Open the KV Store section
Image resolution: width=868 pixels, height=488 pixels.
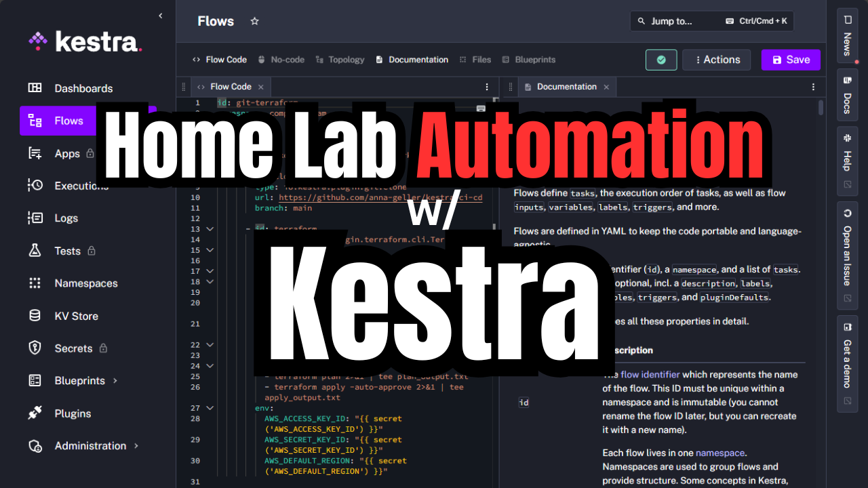click(77, 316)
